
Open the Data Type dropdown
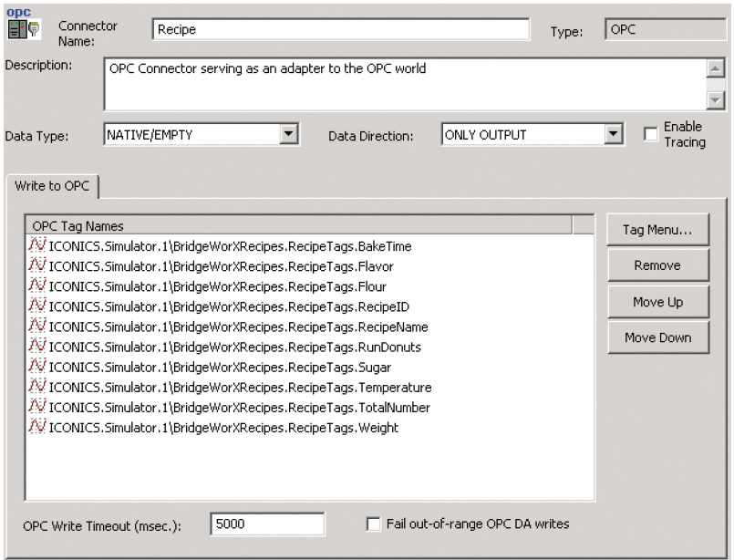click(289, 134)
